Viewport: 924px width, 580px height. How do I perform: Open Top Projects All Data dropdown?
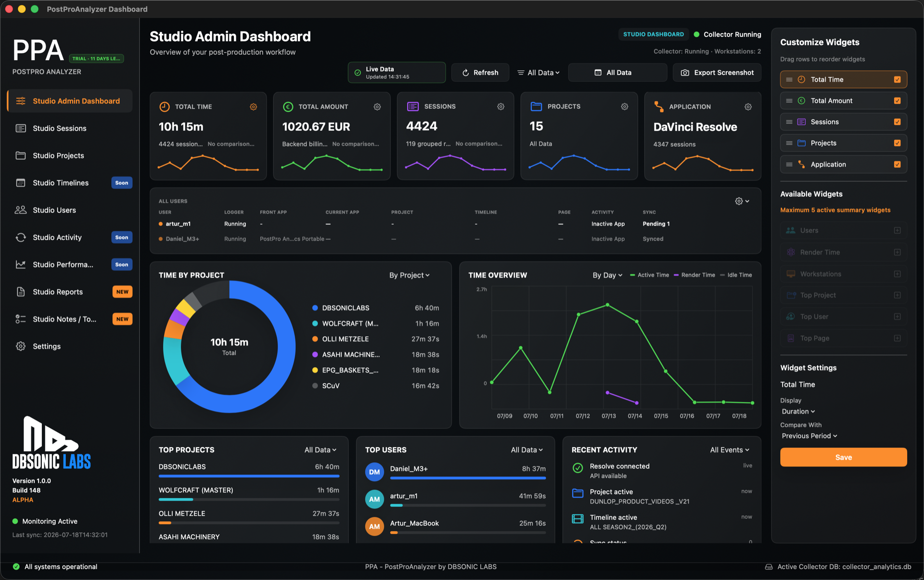[320, 450]
